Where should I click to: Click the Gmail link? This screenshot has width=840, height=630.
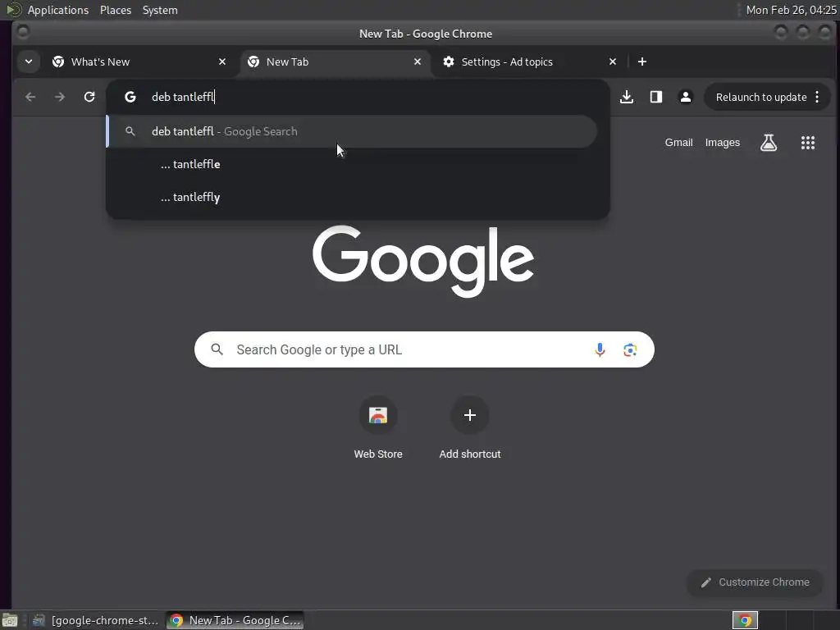[x=678, y=143]
